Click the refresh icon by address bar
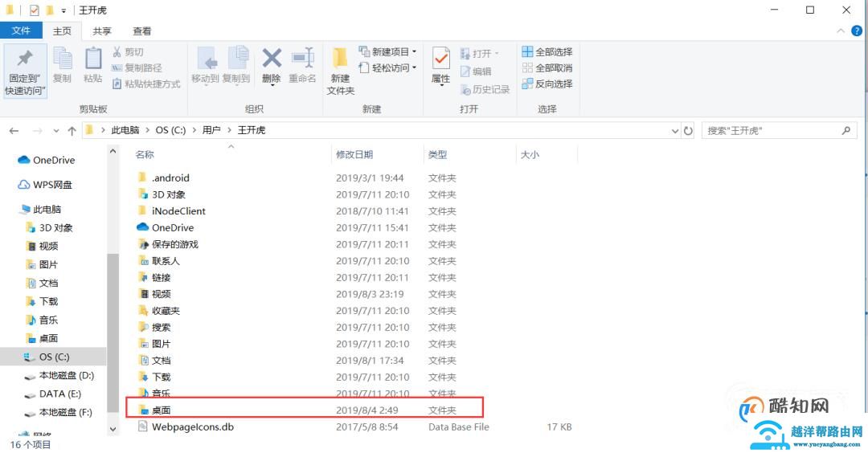 688,131
